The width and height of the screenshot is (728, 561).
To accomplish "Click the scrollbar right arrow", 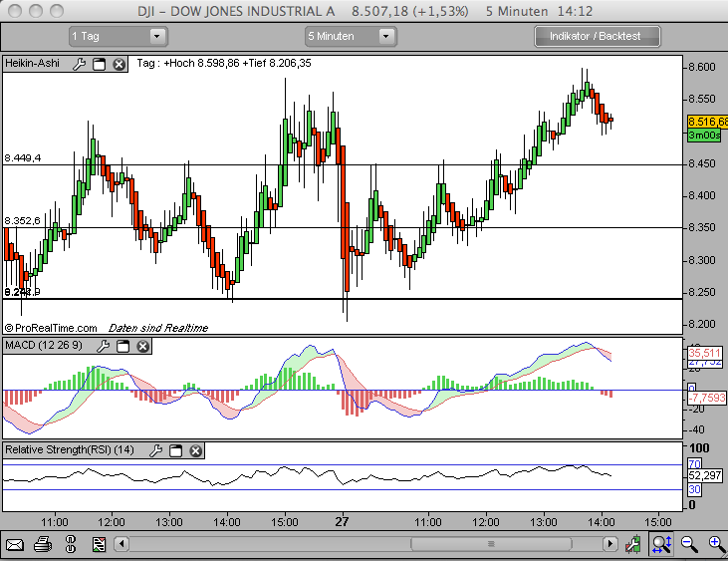I will click(610, 543).
